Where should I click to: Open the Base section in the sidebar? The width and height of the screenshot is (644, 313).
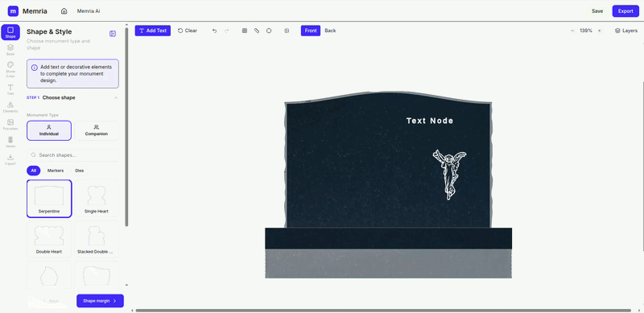coord(10,50)
